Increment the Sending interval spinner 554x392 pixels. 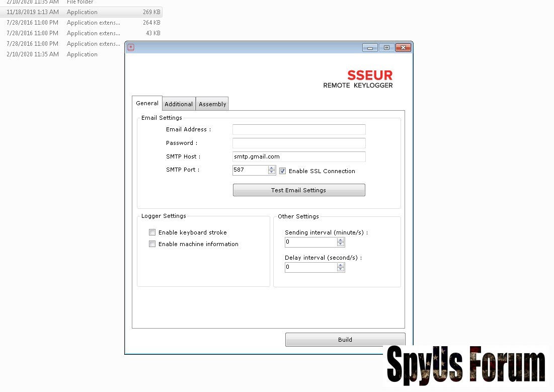[x=341, y=240]
